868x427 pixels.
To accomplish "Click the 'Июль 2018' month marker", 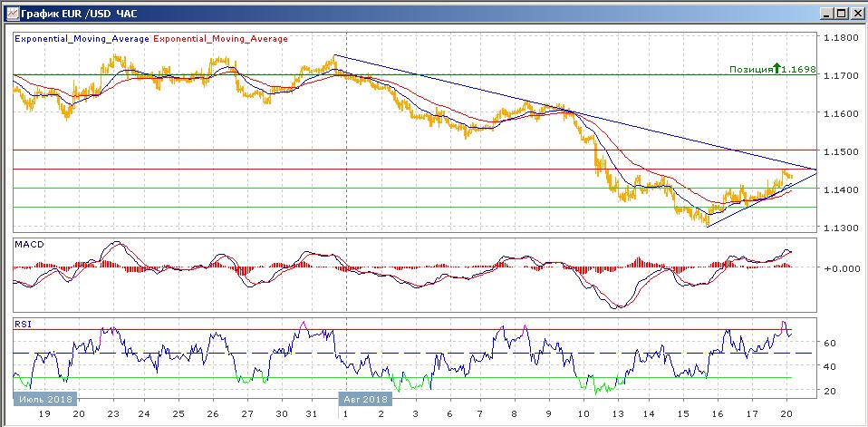I will (44, 398).
